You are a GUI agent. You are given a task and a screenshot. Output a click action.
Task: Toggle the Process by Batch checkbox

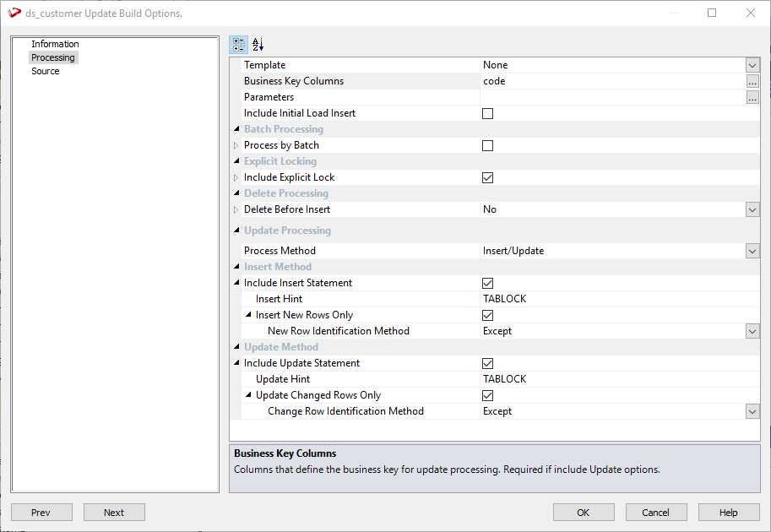tap(487, 145)
